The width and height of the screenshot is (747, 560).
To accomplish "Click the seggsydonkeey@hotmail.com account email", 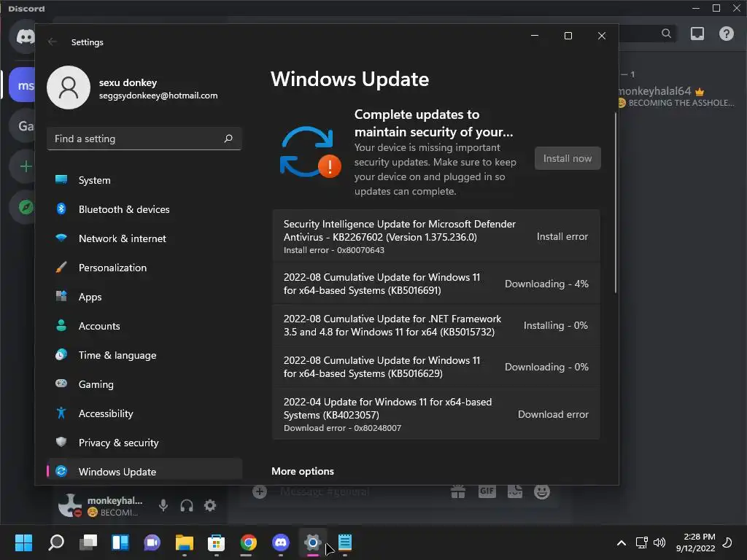I will 158,96.
